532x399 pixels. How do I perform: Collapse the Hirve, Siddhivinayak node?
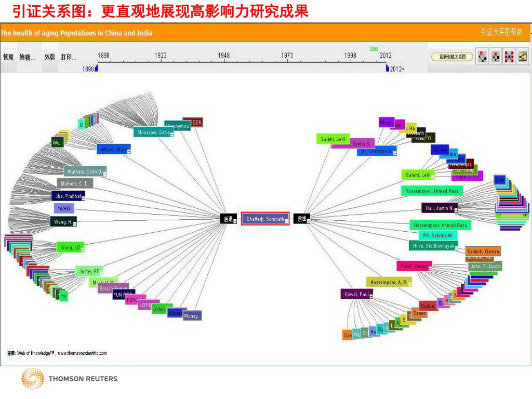pyautogui.click(x=456, y=248)
